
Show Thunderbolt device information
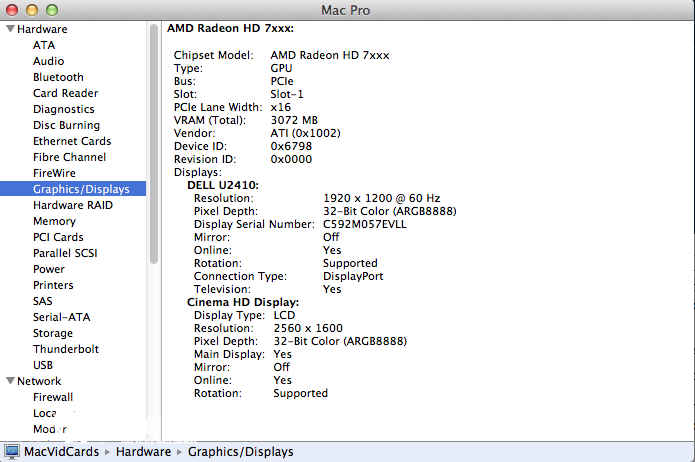[x=66, y=349]
